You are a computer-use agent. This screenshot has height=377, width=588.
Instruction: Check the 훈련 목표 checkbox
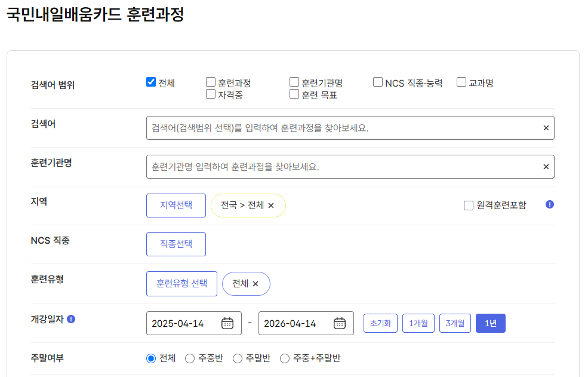pos(294,94)
